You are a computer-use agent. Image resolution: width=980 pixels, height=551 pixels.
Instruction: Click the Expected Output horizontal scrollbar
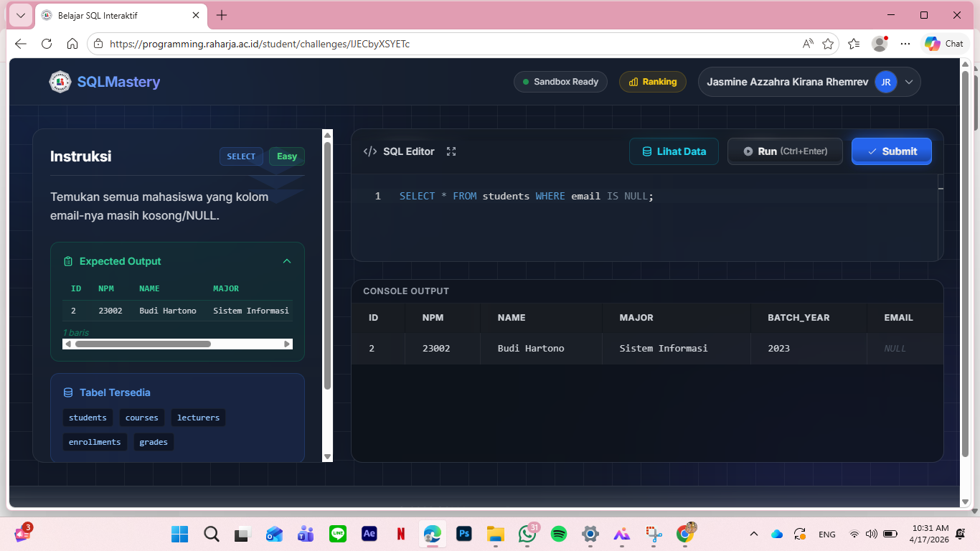143,344
